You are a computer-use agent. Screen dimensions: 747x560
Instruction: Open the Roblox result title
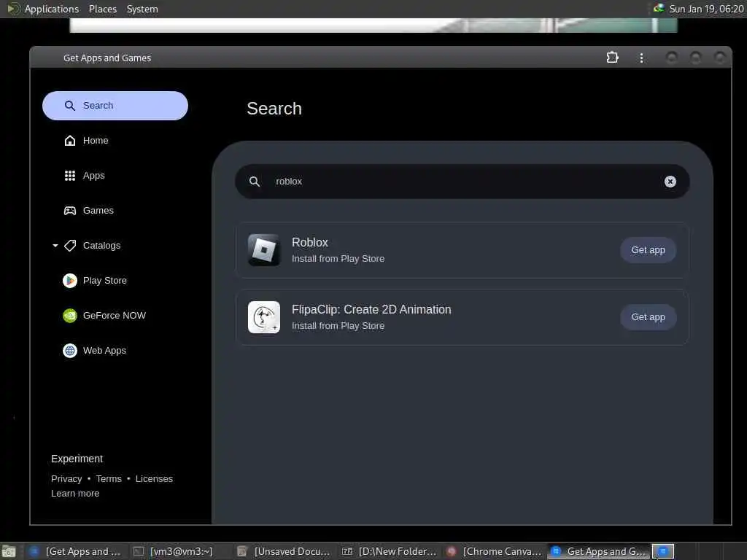(309, 242)
